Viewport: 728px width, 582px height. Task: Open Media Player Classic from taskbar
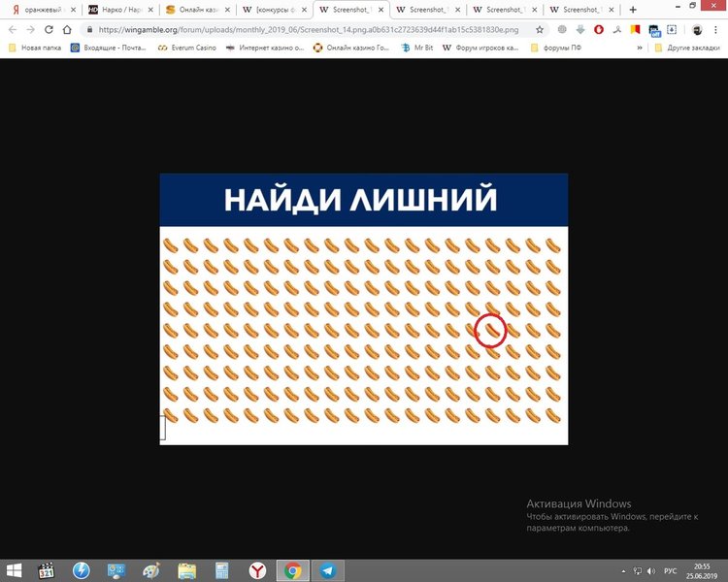click(x=47, y=570)
